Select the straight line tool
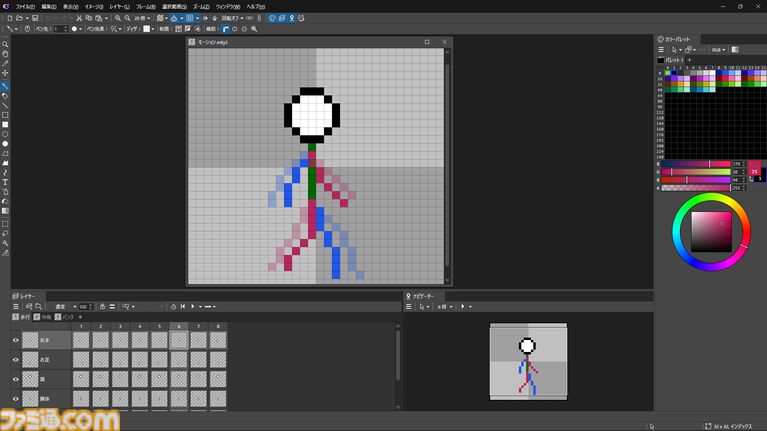This screenshot has width=767, height=431. tap(5, 105)
